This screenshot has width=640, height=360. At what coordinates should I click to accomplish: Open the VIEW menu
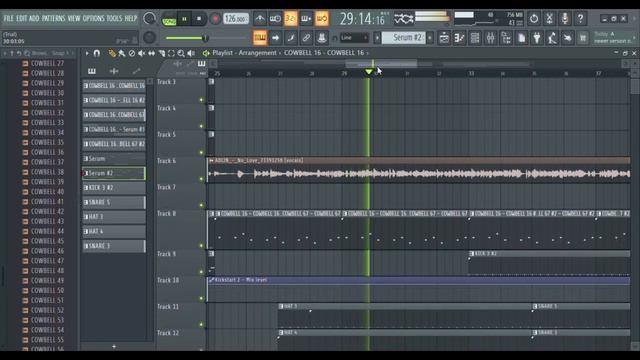click(x=74, y=19)
